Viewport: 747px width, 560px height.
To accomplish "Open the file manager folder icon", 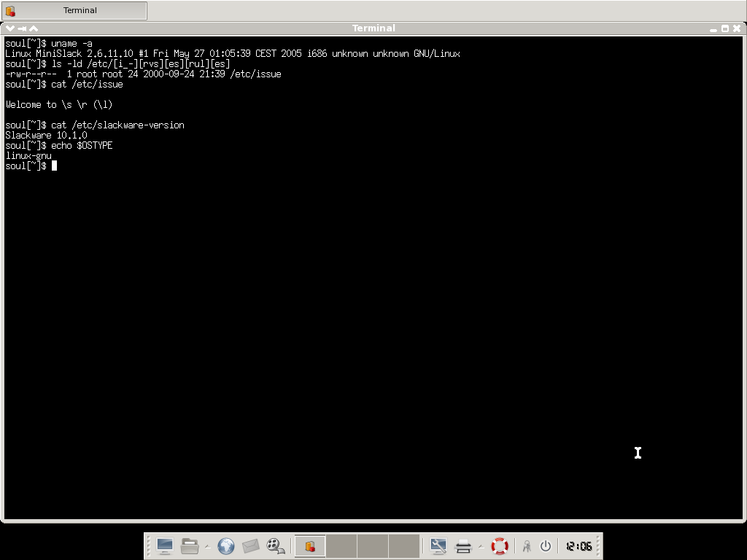I will coord(190,545).
